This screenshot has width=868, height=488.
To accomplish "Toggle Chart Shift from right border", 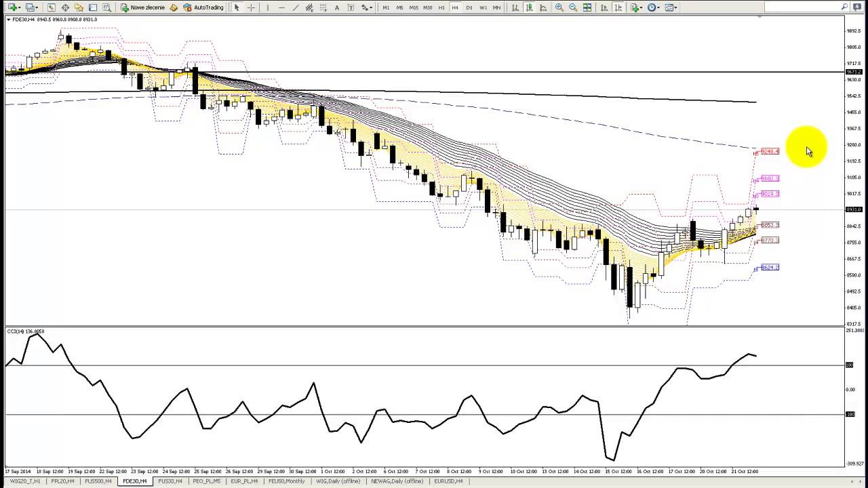I will 618,7.
